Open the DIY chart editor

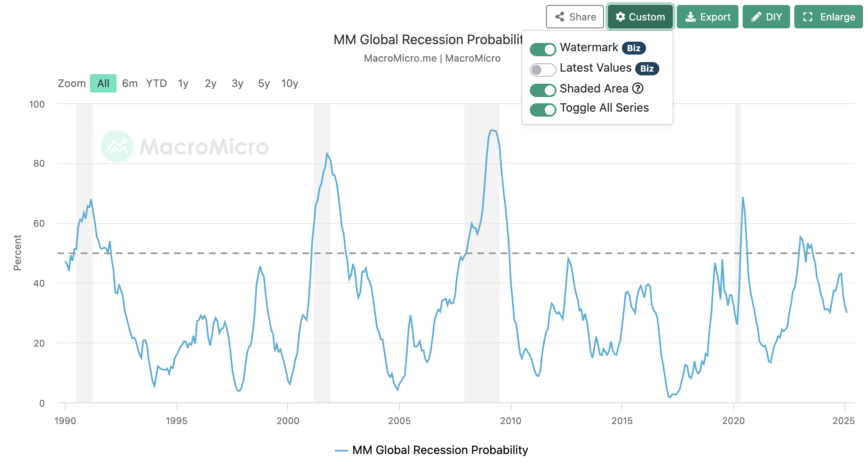tap(766, 17)
